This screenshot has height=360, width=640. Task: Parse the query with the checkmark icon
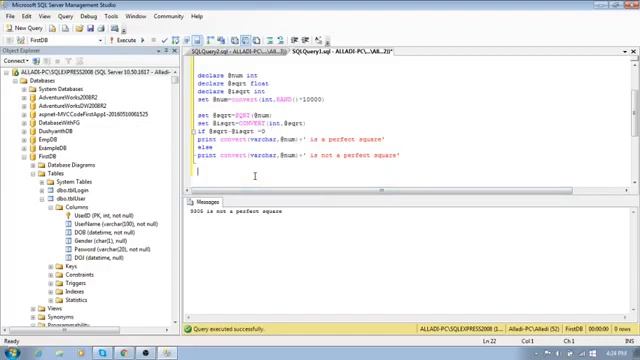pyautogui.click(x=164, y=40)
